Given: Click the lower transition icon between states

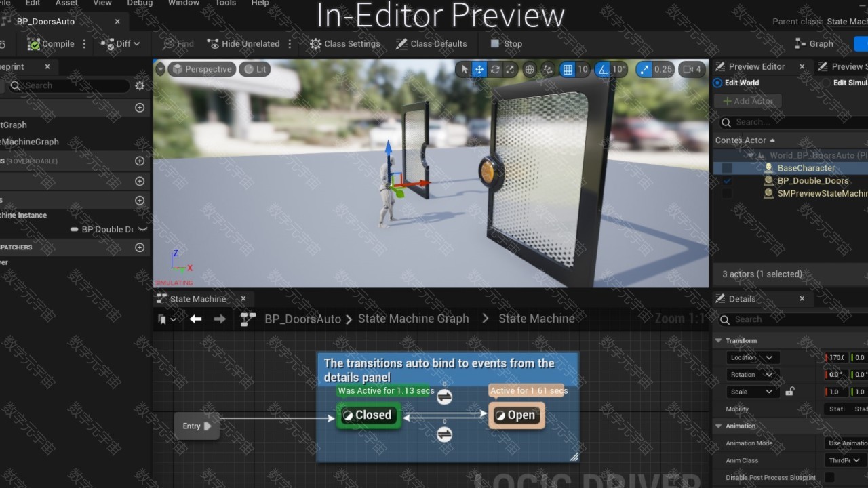Looking at the screenshot, I should pos(444,434).
